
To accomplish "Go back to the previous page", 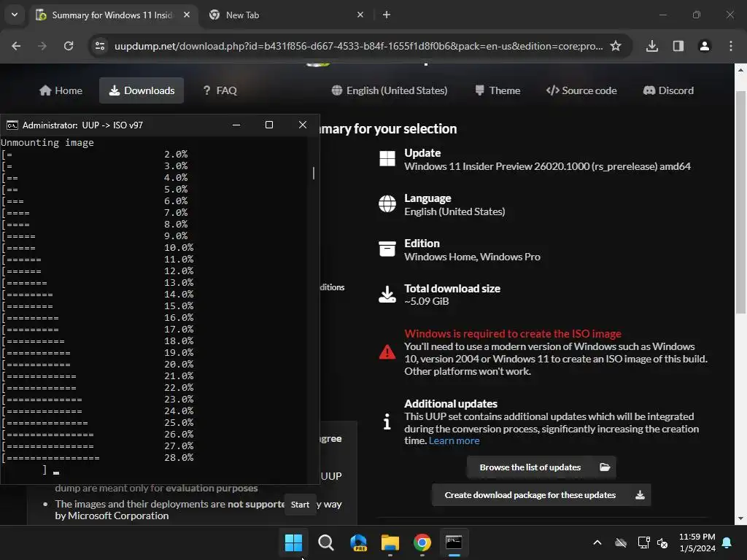I will click(16, 46).
